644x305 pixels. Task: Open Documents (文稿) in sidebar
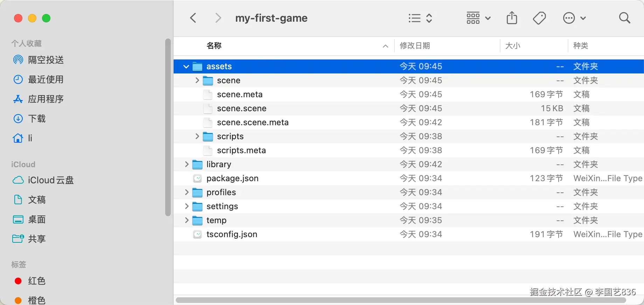coord(30,200)
